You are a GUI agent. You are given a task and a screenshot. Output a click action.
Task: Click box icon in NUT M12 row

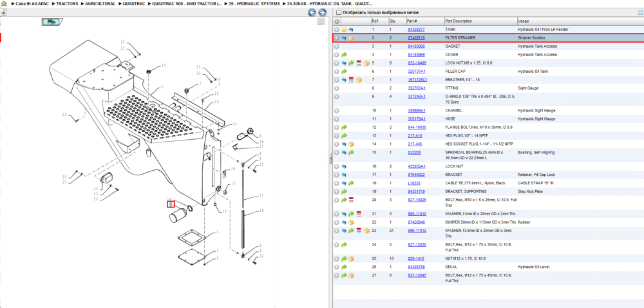(351, 259)
